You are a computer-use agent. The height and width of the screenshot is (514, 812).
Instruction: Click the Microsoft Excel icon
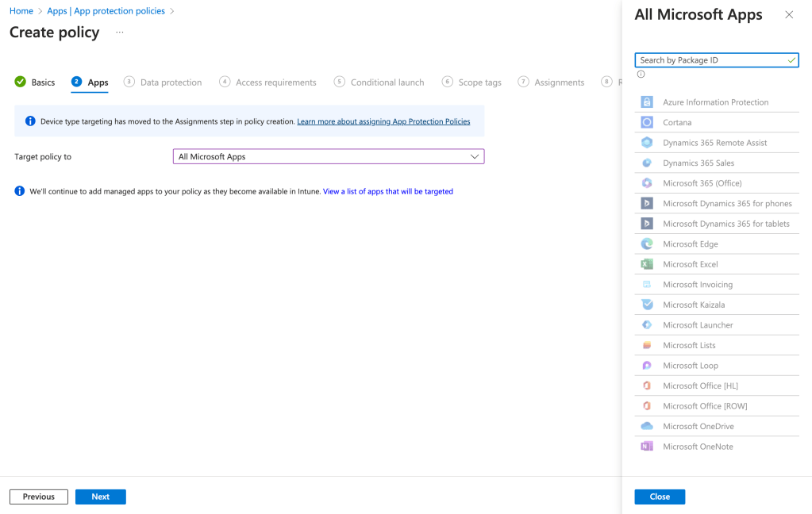(x=647, y=264)
